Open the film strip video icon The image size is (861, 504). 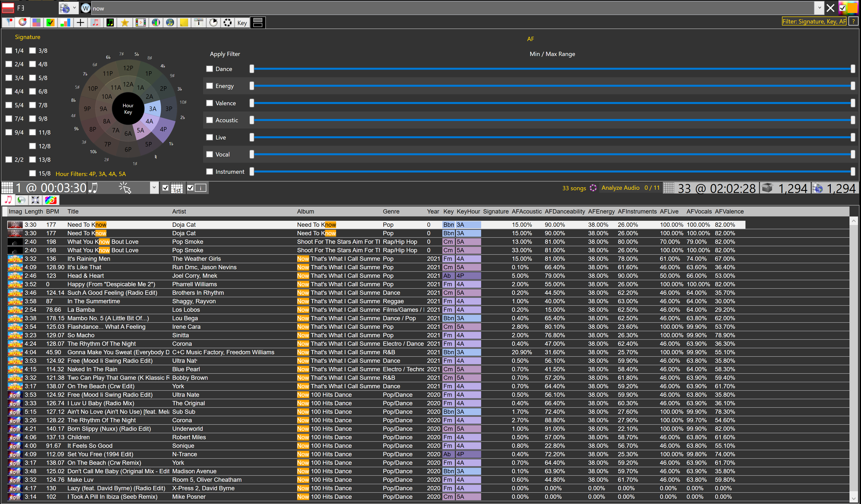[141, 22]
